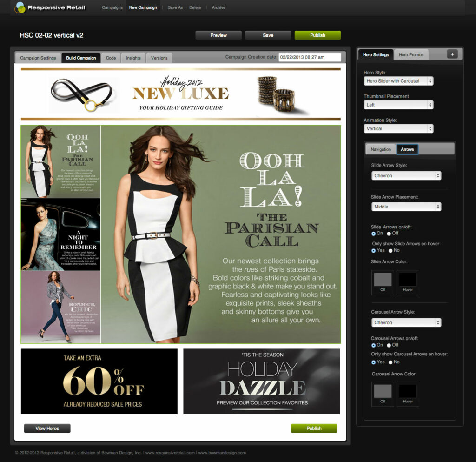The width and height of the screenshot is (476, 462).
Task: Open the Thumbnail Placement dropdown
Action: pos(398,105)
